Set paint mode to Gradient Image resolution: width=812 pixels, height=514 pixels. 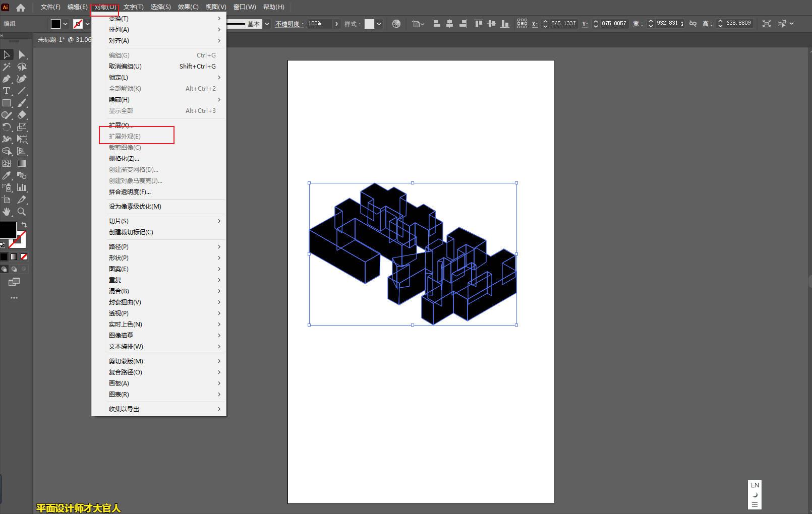(x=14, y=256)
